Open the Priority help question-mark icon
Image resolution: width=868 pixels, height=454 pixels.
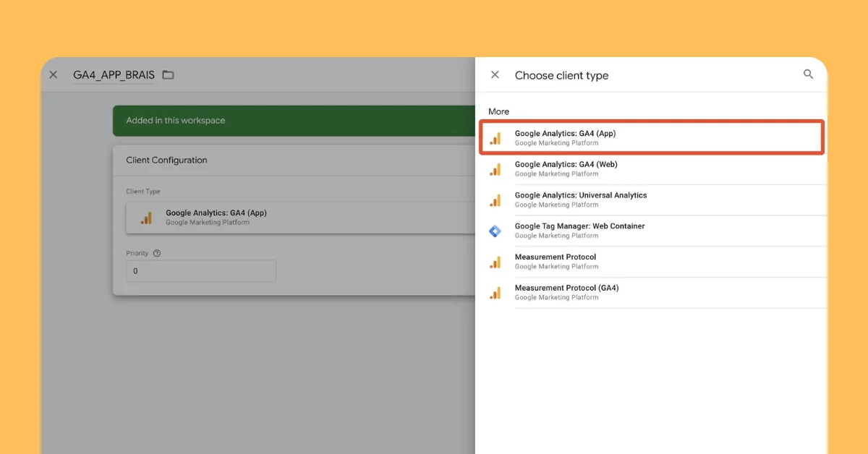click(157, 253)
